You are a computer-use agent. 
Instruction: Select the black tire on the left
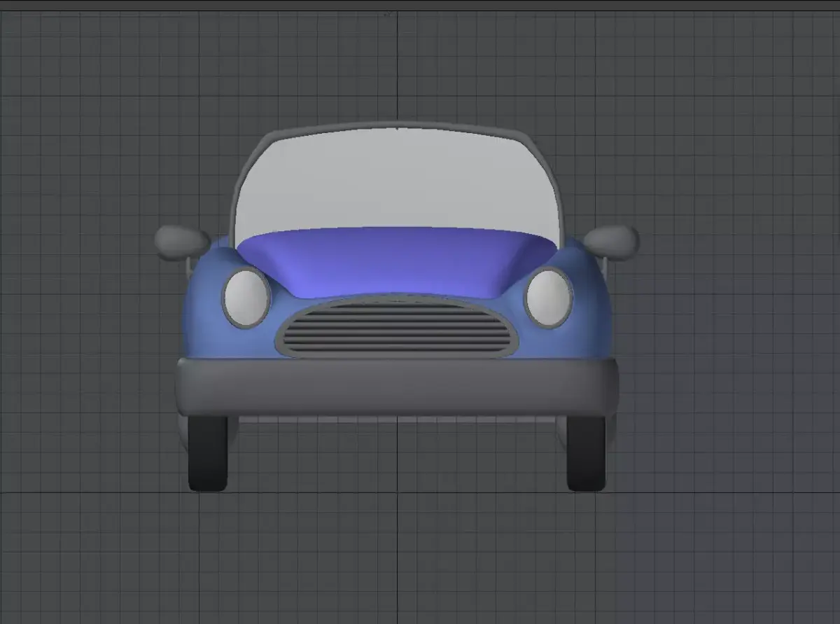point(209,453)
